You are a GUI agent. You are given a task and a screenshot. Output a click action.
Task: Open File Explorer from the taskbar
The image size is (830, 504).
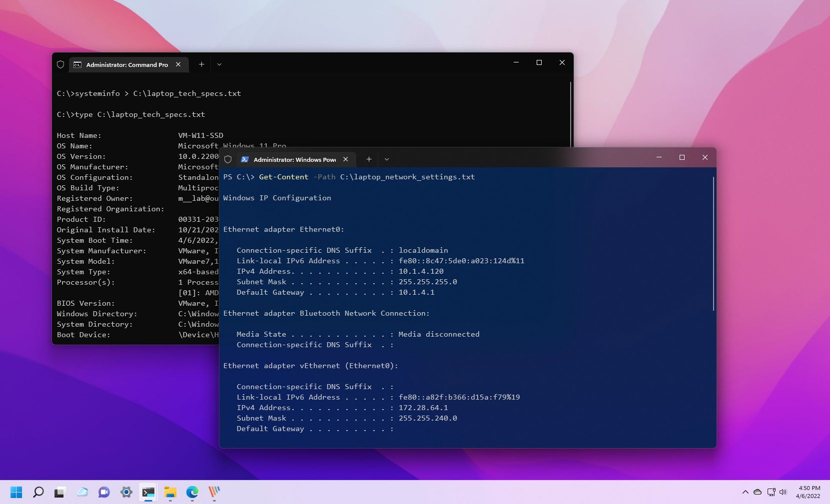(x=170, y=492)
